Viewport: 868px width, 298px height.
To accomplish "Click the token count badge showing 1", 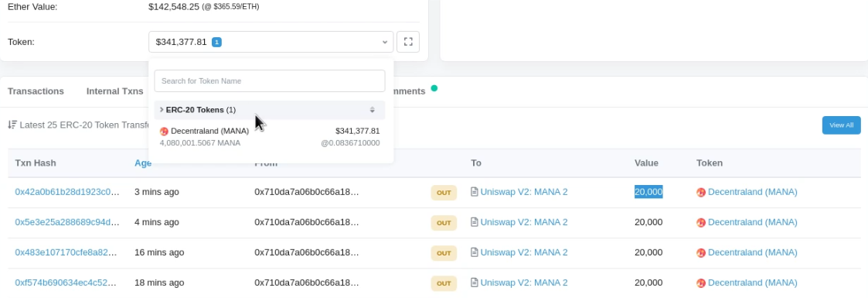I will (216, 42).
